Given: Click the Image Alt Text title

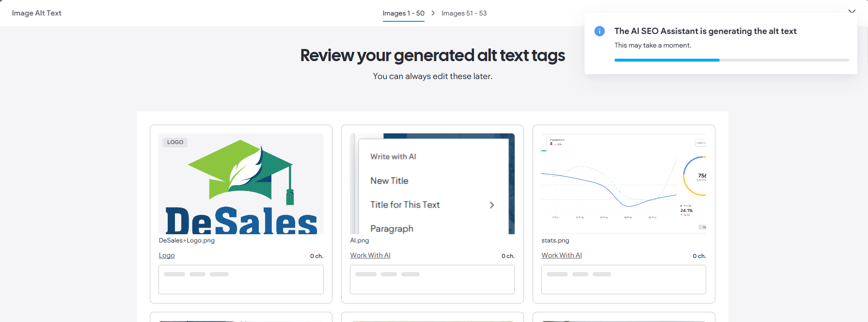Looking at the screenshot, I should [x=37, y=13].
